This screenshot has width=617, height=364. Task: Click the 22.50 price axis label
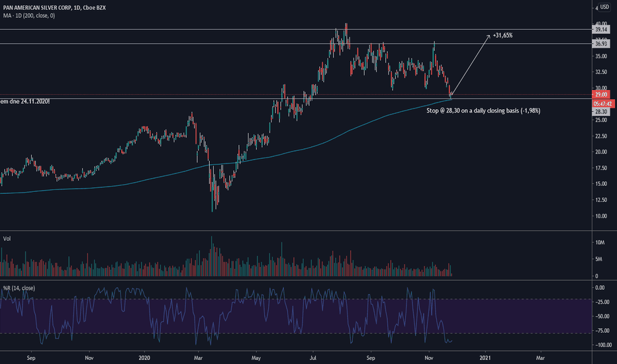click(x=601, y=136)
